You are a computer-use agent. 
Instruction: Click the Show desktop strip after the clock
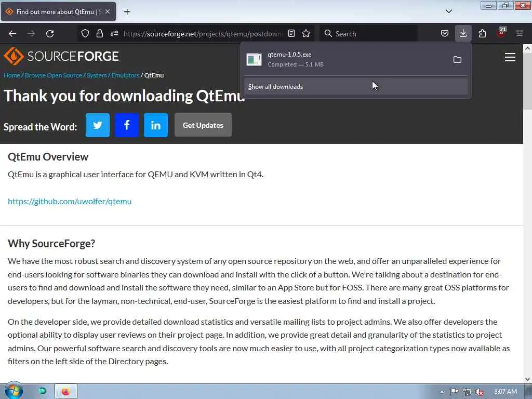point(528,392)
